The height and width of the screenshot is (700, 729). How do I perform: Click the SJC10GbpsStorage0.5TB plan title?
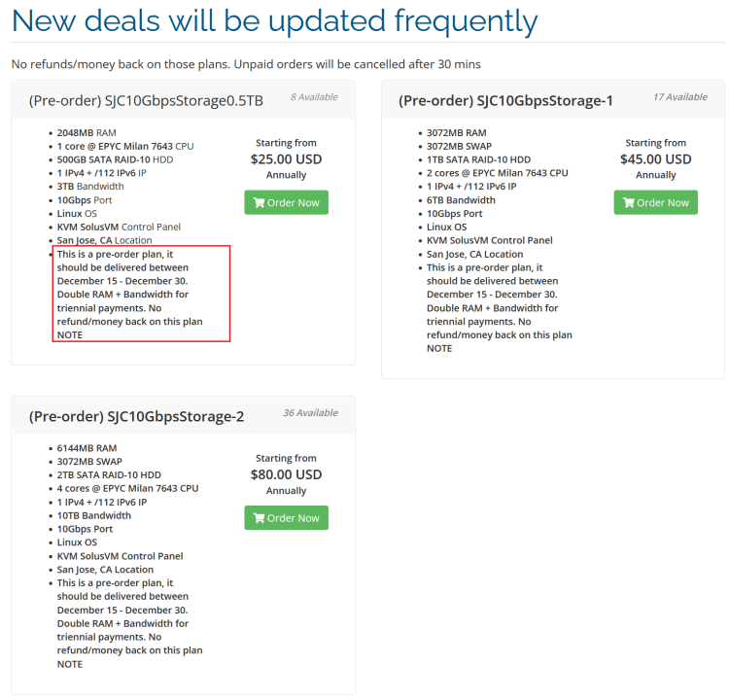pyautogui.click(x=146, y=100)
